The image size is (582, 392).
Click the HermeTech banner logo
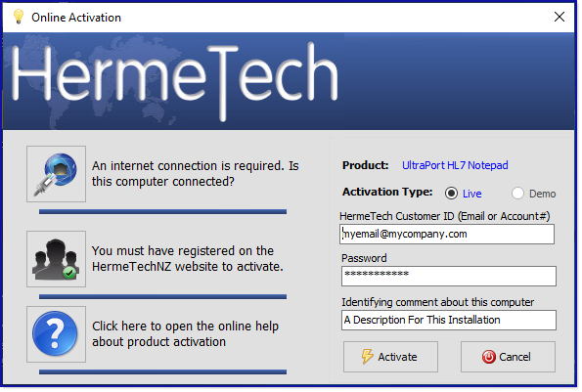[x=174, y=80]
